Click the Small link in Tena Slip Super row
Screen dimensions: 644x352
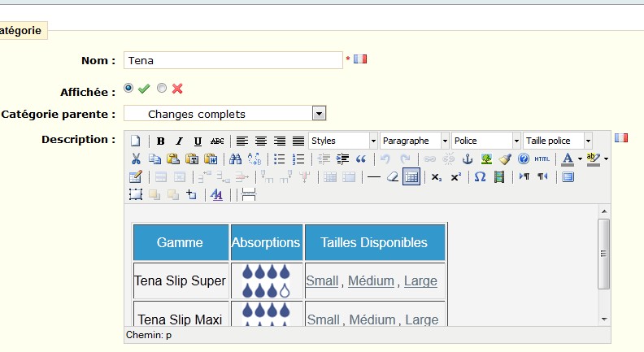click(323, 281)
